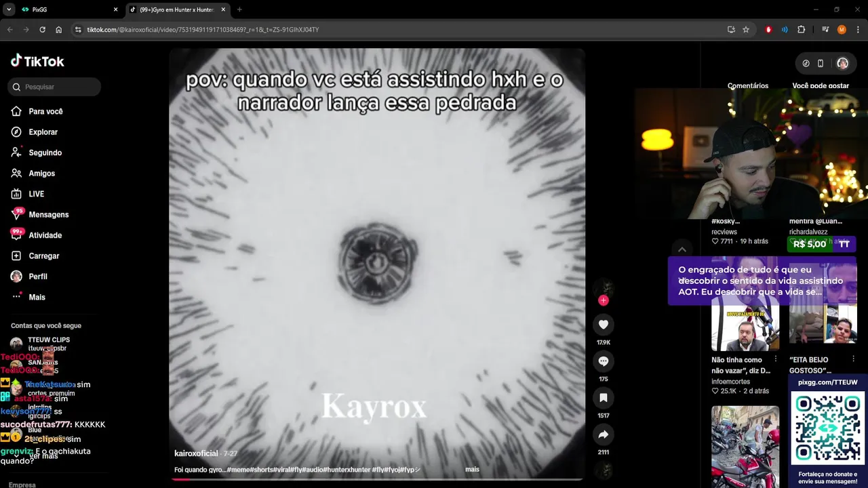Viewport: 868px width, 488px height.
Task: Click the 'Contas que você segue' heading
Action: point(46,325)
